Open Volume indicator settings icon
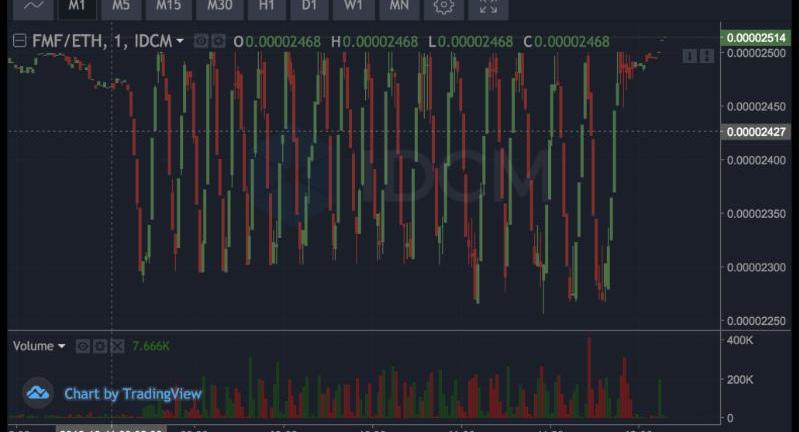Viewport: 799px width, 432px height. [100, 346]
